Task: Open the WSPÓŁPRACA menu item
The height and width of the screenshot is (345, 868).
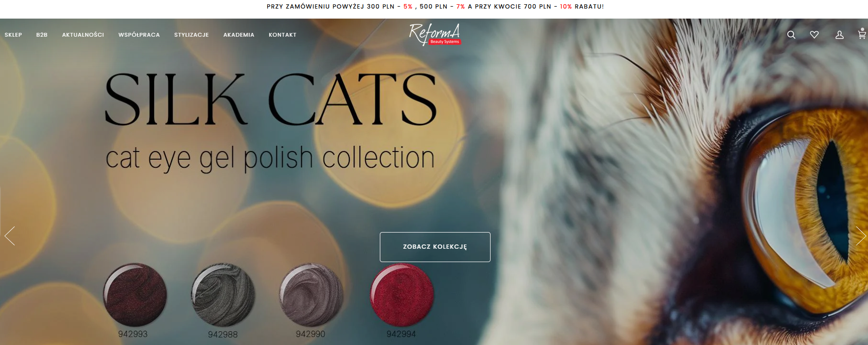Action: tap(139, 35)
